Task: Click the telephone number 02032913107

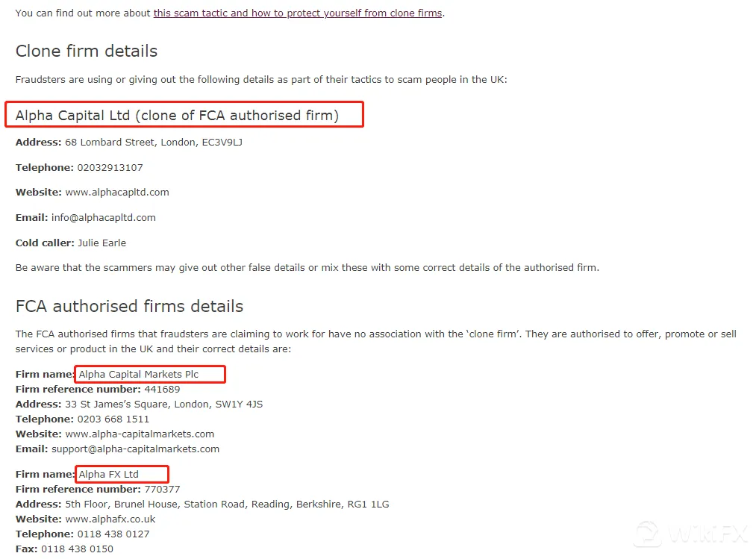Action: pyautogui.click(x=110, y=167)
